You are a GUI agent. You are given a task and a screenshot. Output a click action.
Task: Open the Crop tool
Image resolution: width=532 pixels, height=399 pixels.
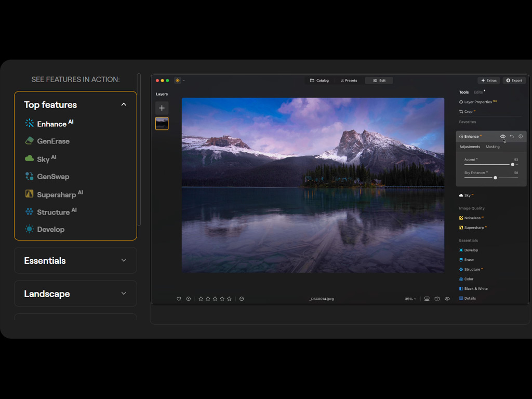[469, 112]
